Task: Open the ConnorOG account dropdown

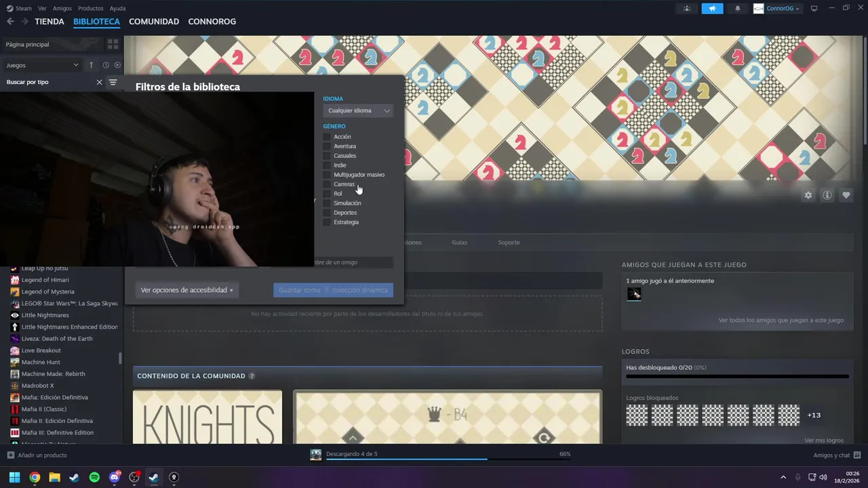Action: (x=777, y=9)
